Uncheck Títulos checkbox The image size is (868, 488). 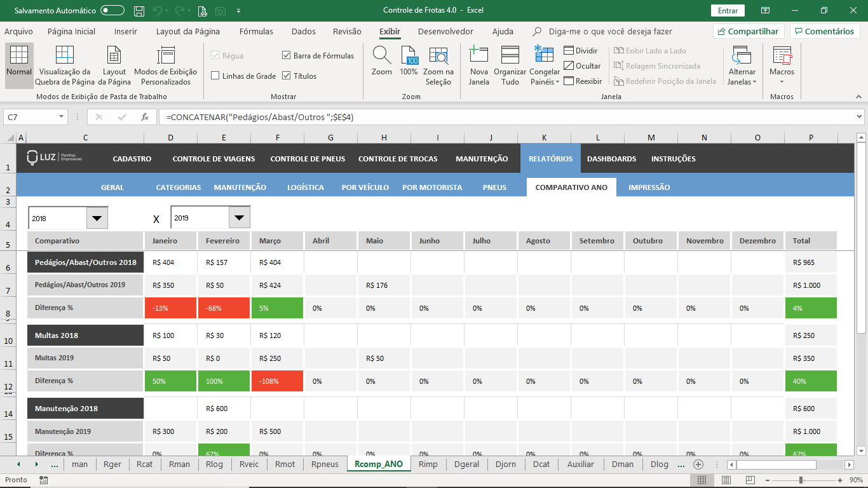click(x=287, y=76)
